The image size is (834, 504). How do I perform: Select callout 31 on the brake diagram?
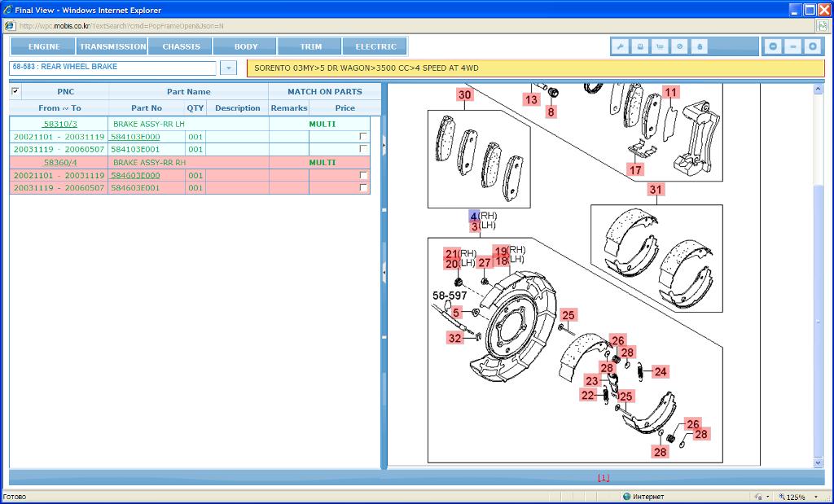coord(656,190)
